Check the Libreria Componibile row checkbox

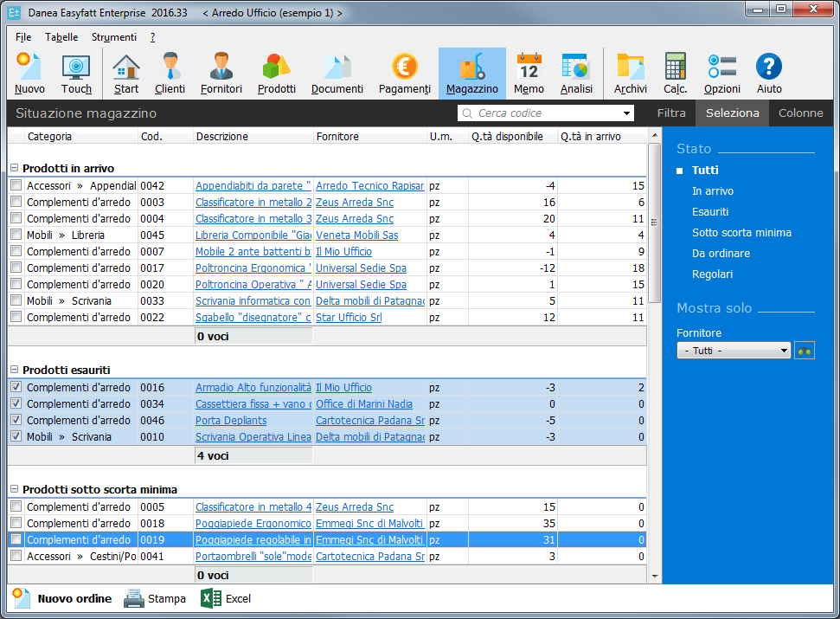point(16,235)
